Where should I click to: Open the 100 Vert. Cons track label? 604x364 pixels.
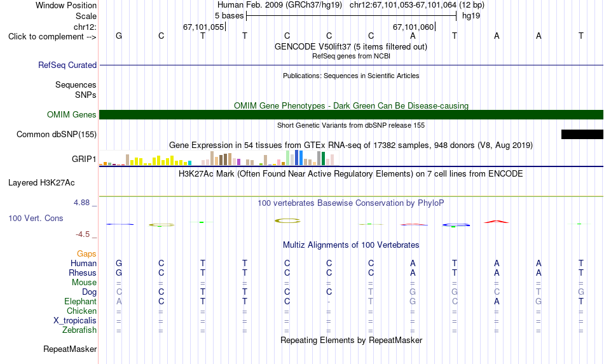36,218
